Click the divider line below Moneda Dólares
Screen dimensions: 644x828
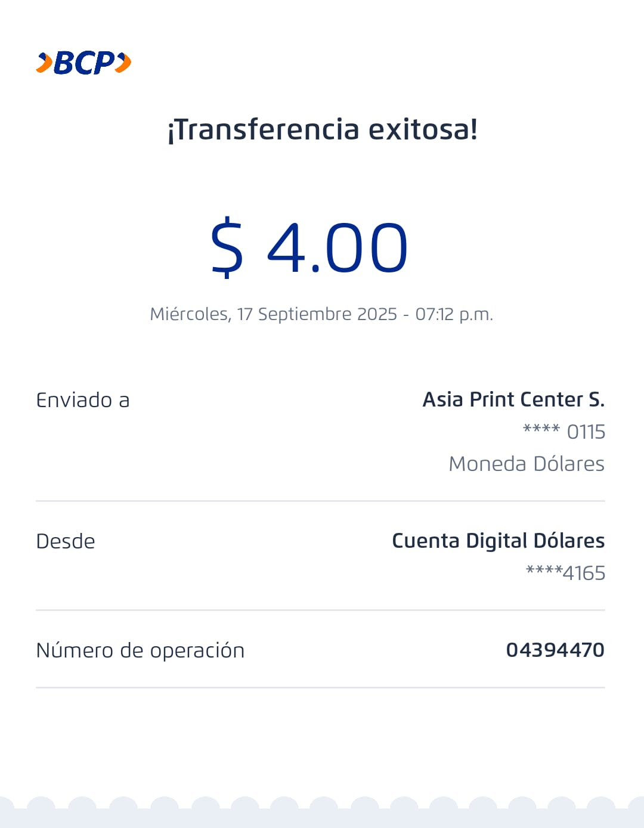(320, 501)
